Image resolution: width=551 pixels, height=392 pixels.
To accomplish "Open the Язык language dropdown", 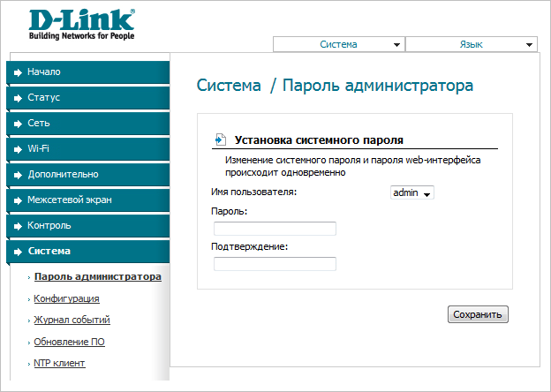I will pos(472,44).
